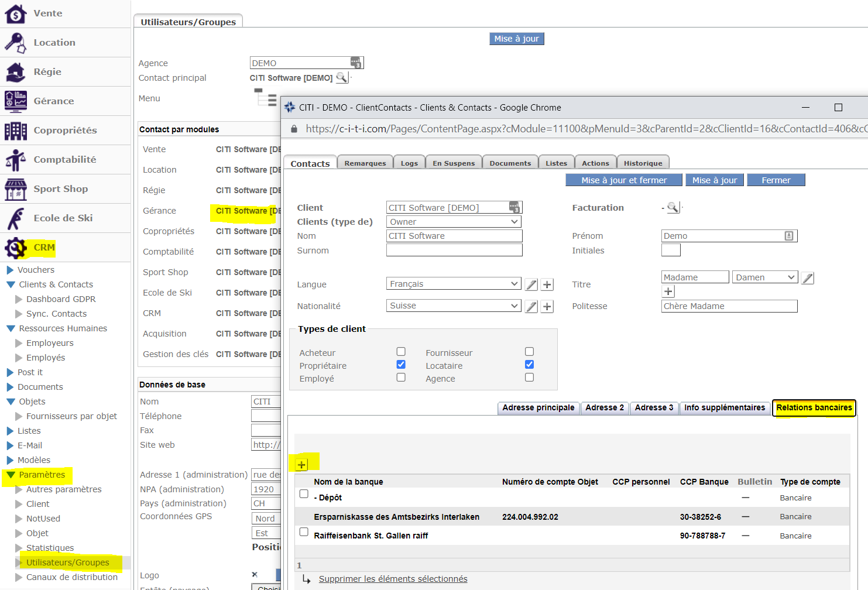Collapse the Clients & Contacts tree node
This screenshot has height=590, width=868.
(11, 284)
